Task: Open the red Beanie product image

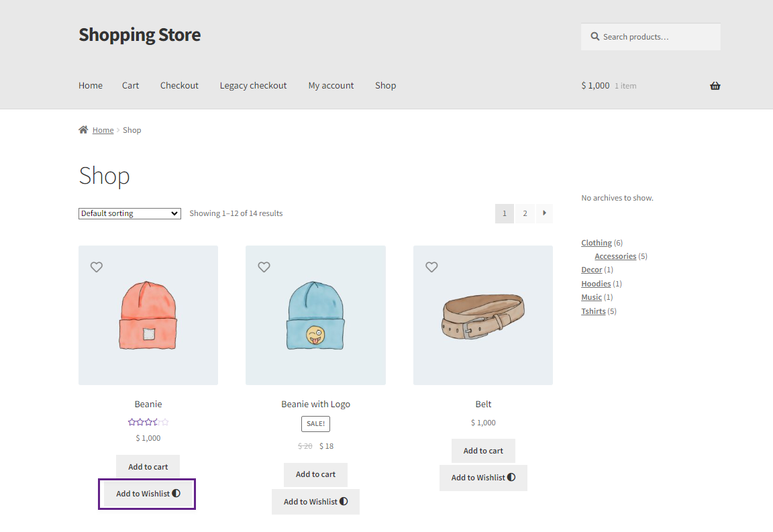Action: (148, 315)
